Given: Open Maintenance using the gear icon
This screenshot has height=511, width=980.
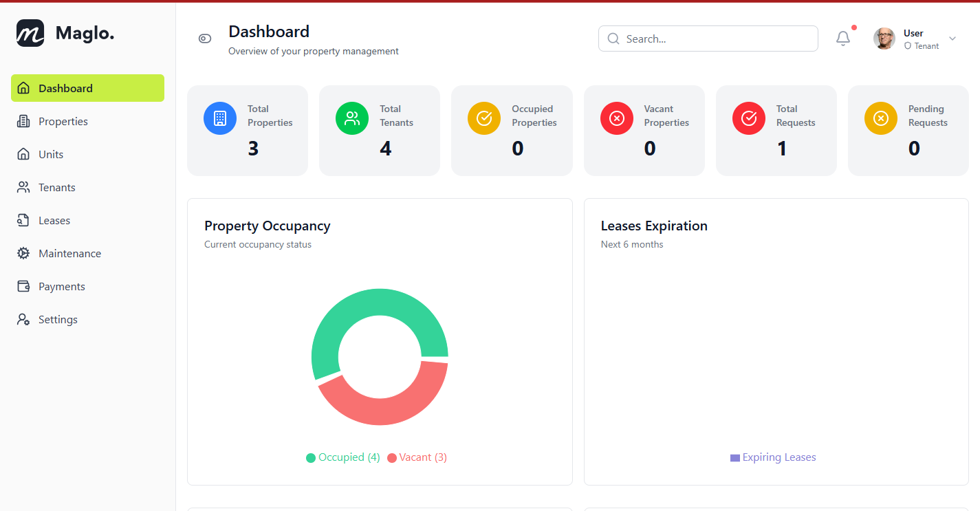Looking at the screenshot, I should click(x=23, y=253).
